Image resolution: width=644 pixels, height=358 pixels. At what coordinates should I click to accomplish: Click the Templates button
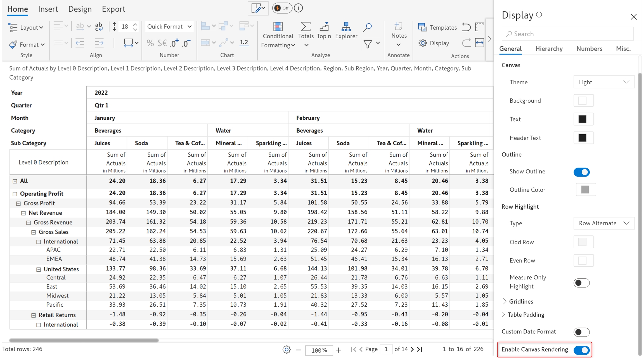pos(437,27)
